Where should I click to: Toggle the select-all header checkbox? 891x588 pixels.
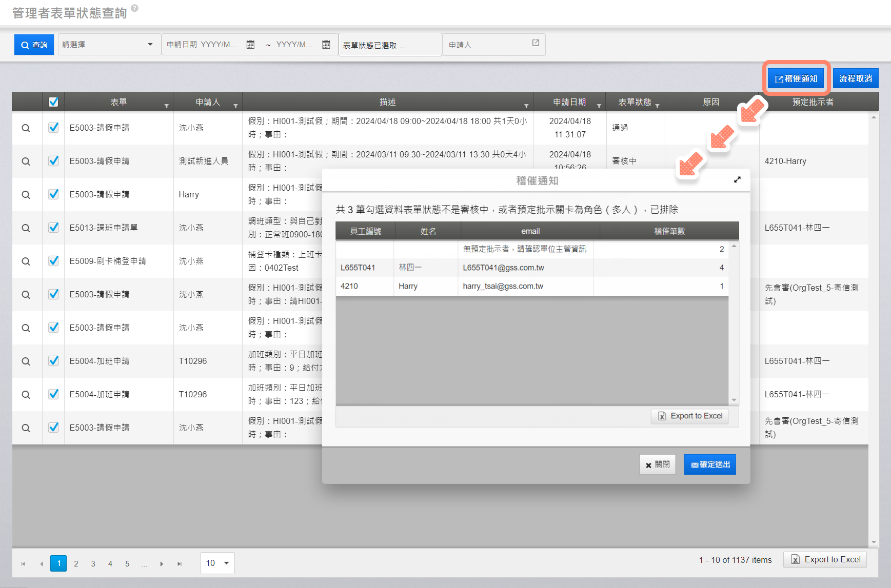(53, 102)
